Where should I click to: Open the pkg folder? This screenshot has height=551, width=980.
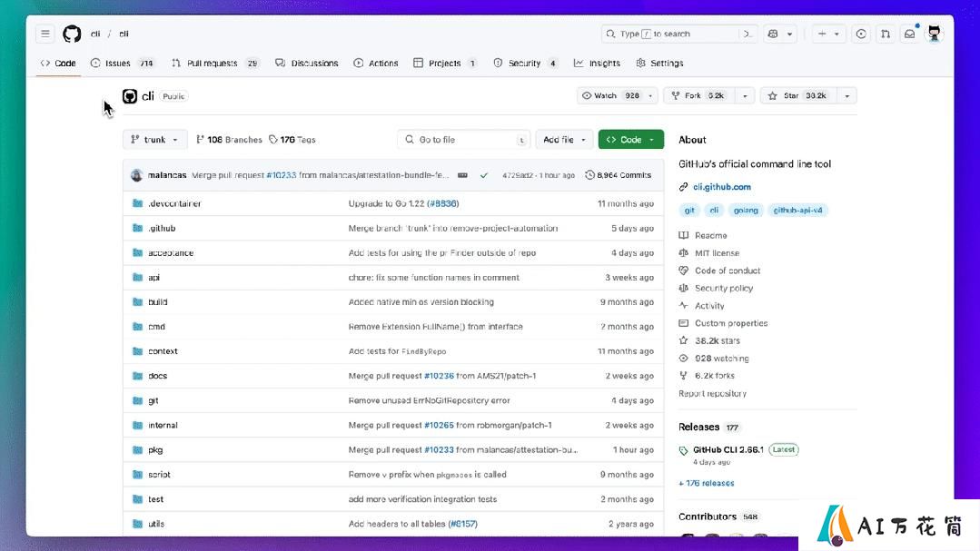coord(155,450)
